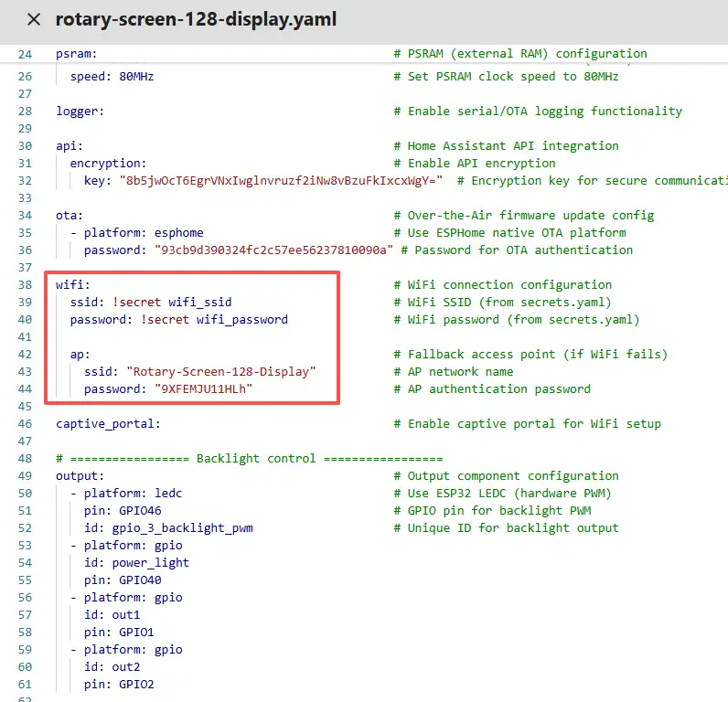
Task: Click the AP password "9XFEMJU11HLh" string
Action: 204,388
